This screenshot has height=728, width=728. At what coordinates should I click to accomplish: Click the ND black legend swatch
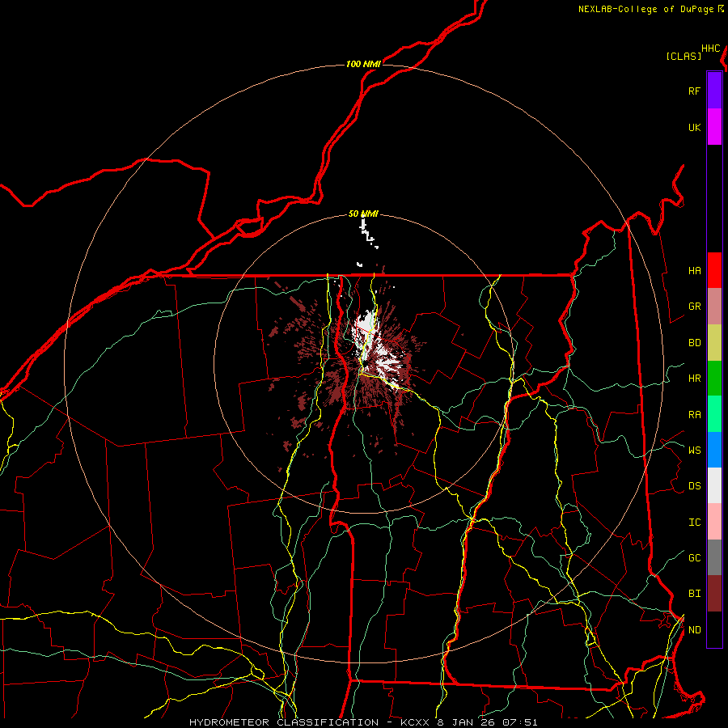pyautogui.click(x=714, y=629)
